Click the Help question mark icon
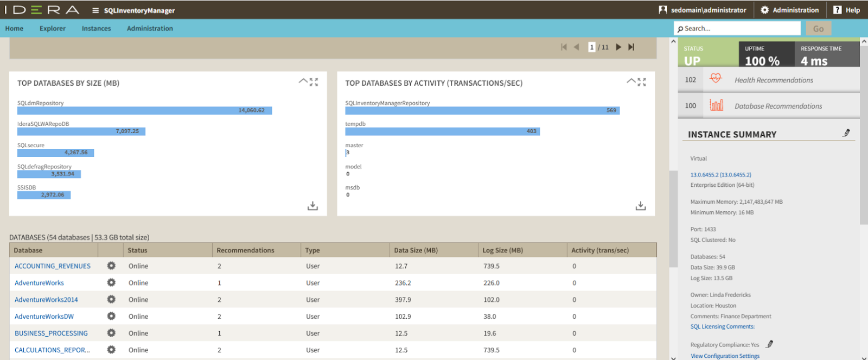The height and width of the screenshot is (360, 868). pos(838,10)
